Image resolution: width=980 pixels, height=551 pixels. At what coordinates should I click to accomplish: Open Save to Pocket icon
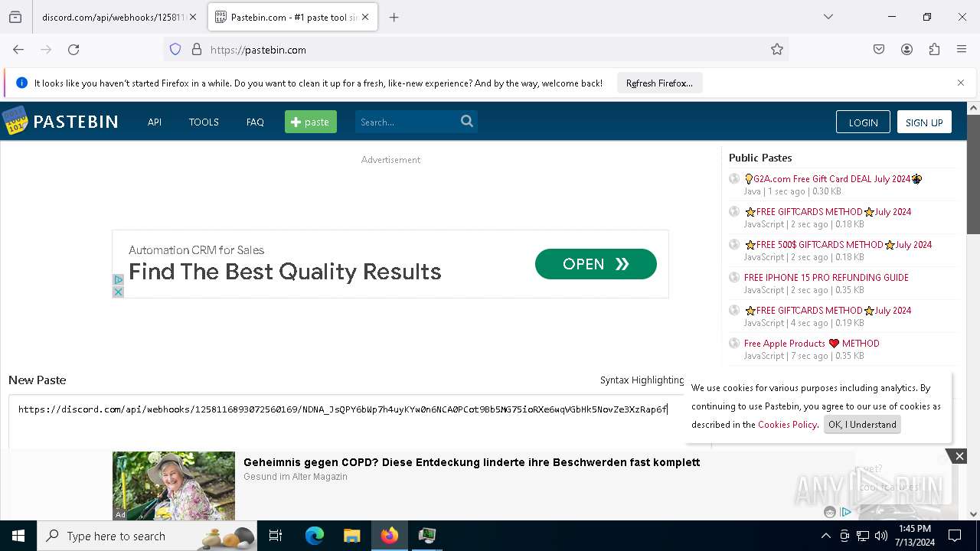click(x=879, y=50)
